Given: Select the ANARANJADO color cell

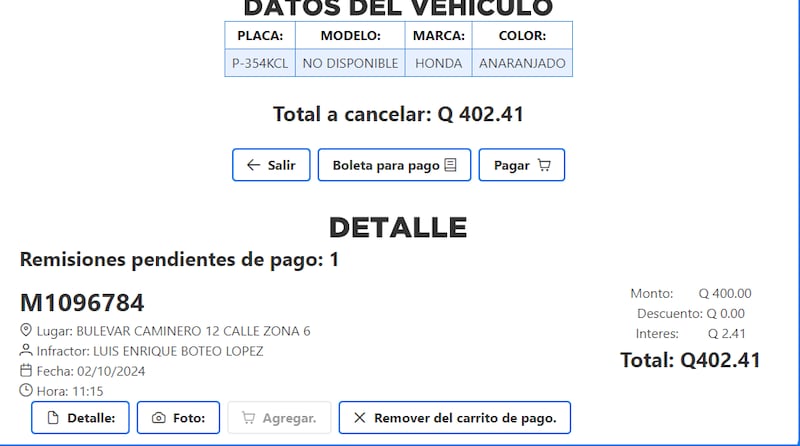Looking at the screenshot, I should (522, 63).
